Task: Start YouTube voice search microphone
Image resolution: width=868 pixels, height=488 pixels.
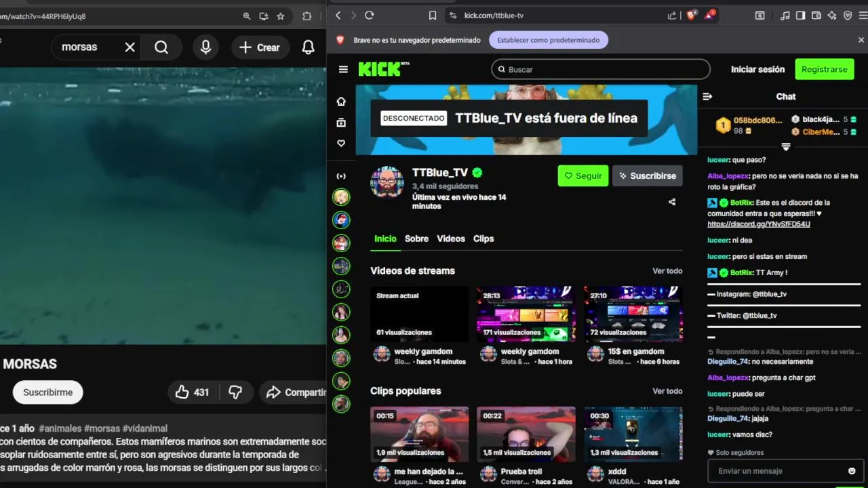Action: click(x=205, y=47)
